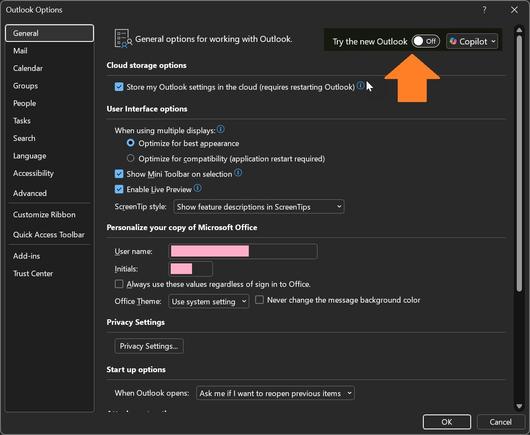Click into the Initials field
The image size is (530, 435).
[191, 269]
